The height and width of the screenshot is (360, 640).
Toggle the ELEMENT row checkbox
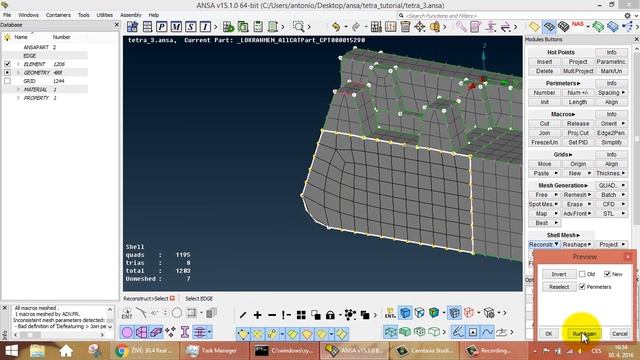click(7, 64)
